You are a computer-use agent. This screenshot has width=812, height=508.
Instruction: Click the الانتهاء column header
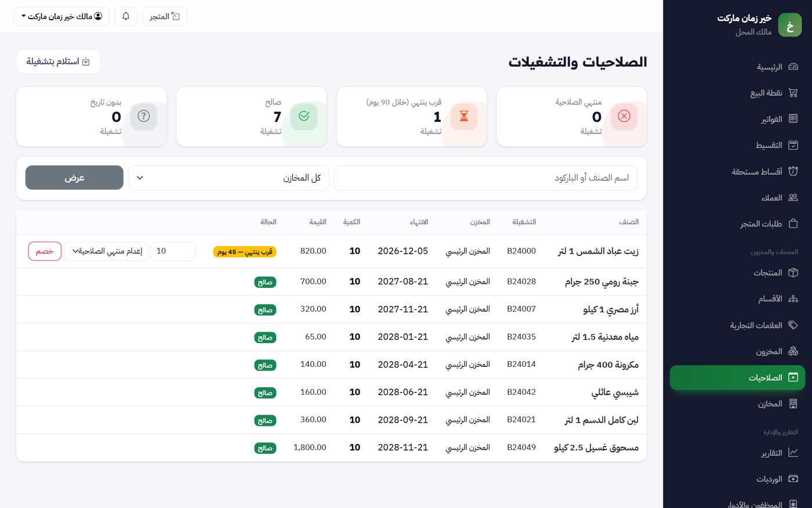(419, 222)
